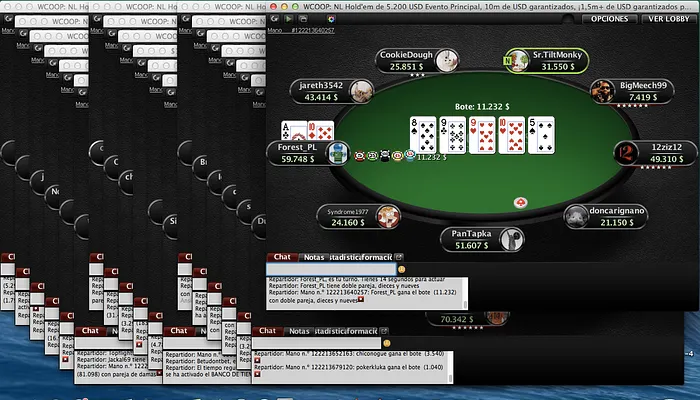Click Syndrome1977's cartoon avatar

tap(388, 217)
